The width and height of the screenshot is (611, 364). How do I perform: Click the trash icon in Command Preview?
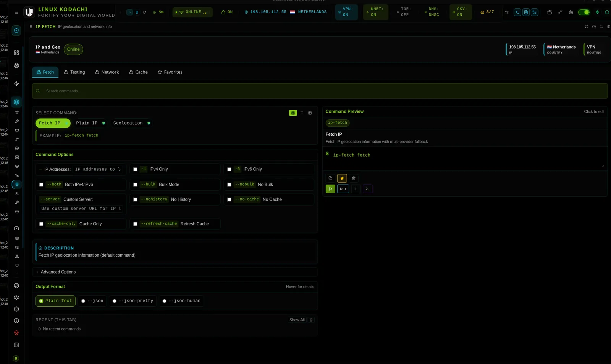pyautogui.click(x=354, y=178)
